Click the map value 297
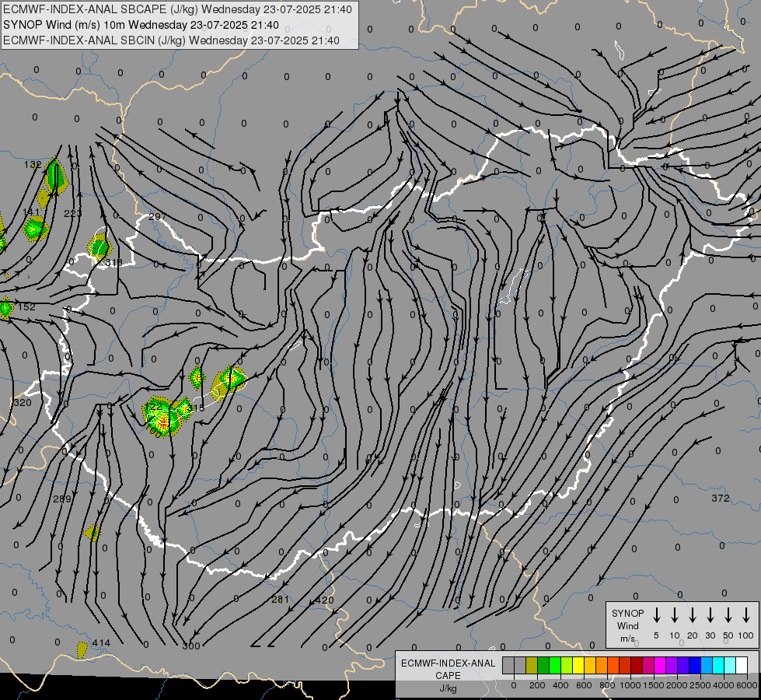Image resolution: width=761 pixels, height=700 pixels. [157, 217]
